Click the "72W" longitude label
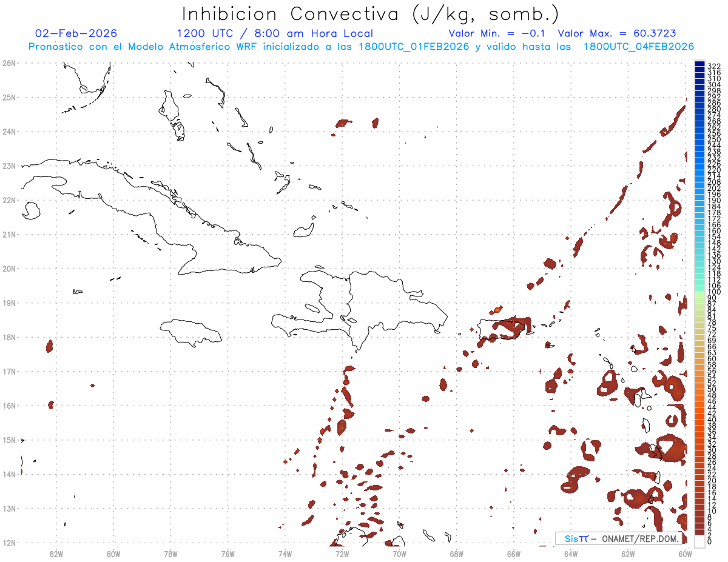Image resolution: width=728 pixels, height=562 pixels. click(342, 554)
